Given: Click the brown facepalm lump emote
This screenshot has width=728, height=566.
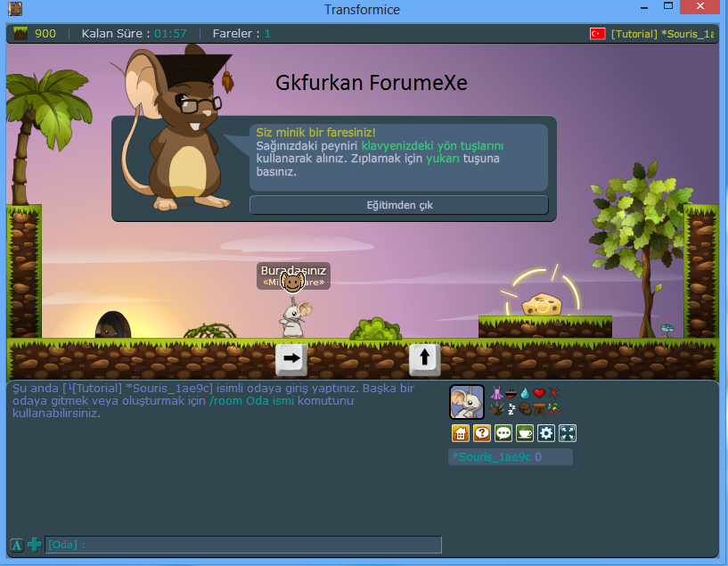Looking at the screenshot, I should [x=525, y=409].
